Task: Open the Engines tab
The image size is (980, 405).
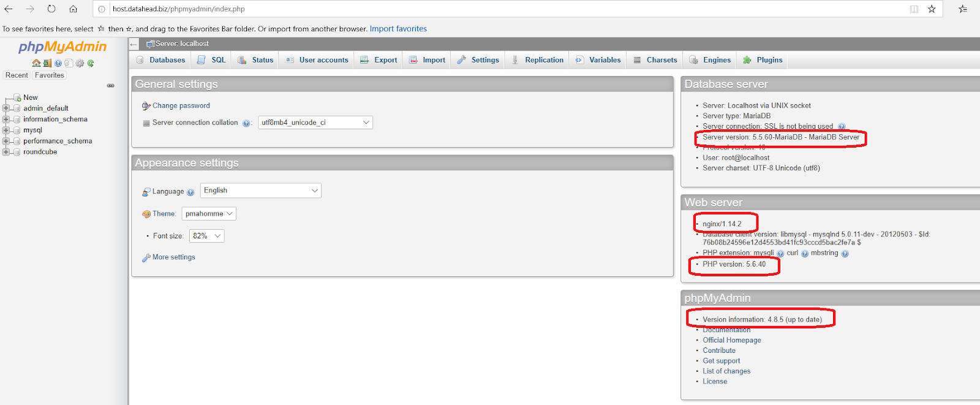Action: pos(710,60)
